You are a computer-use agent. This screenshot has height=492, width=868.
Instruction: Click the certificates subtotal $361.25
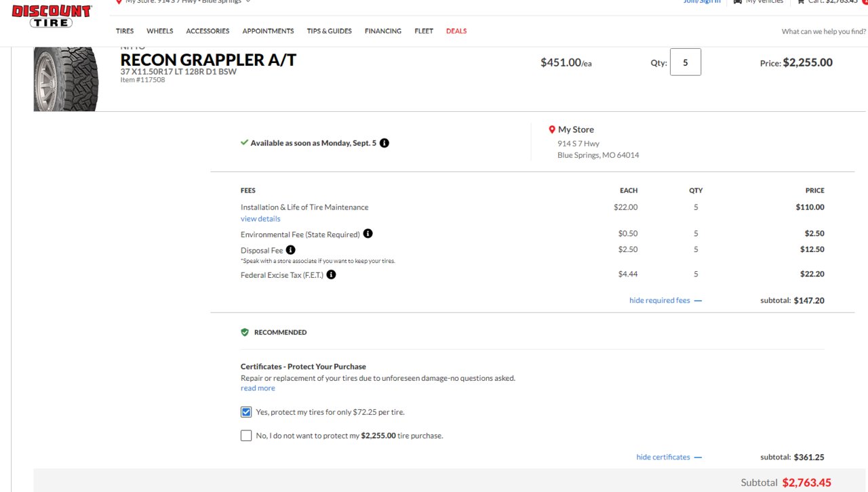tap(809, 457)
